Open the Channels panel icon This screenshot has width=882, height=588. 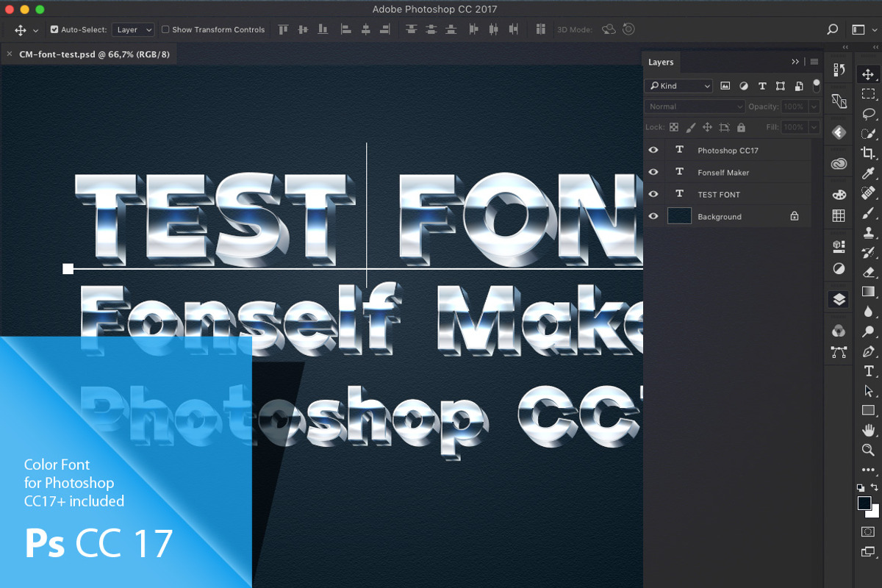(839, 331)
